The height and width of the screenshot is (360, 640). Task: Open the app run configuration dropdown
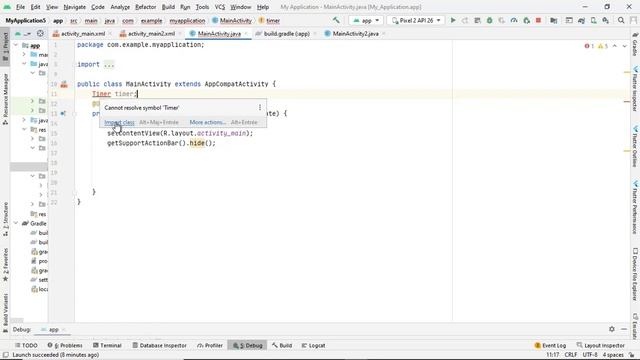[366, 20]
